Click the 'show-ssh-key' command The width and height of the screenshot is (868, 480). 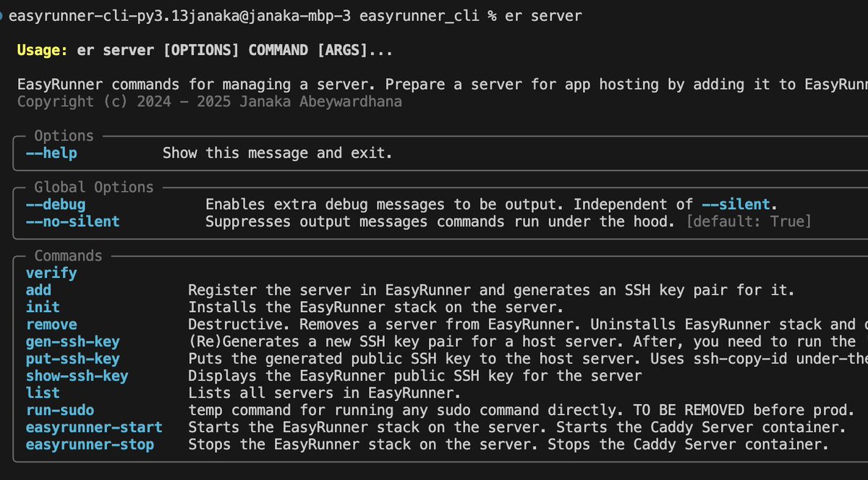click(x=77, y=376)
